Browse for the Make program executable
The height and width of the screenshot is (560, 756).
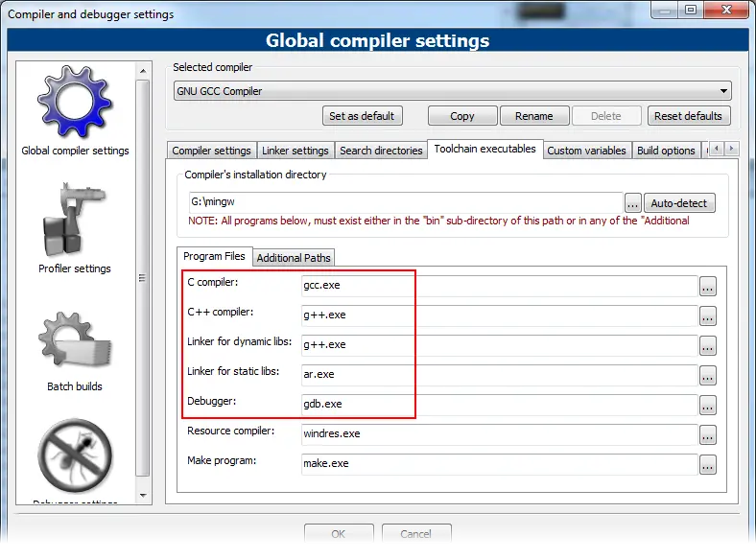pyautogui.click(x=708, y=464)
